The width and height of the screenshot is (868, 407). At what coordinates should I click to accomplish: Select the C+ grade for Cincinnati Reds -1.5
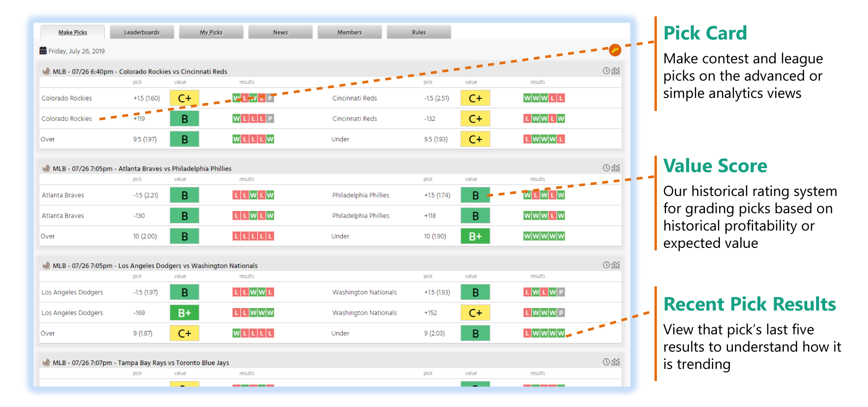click(475, 98)
